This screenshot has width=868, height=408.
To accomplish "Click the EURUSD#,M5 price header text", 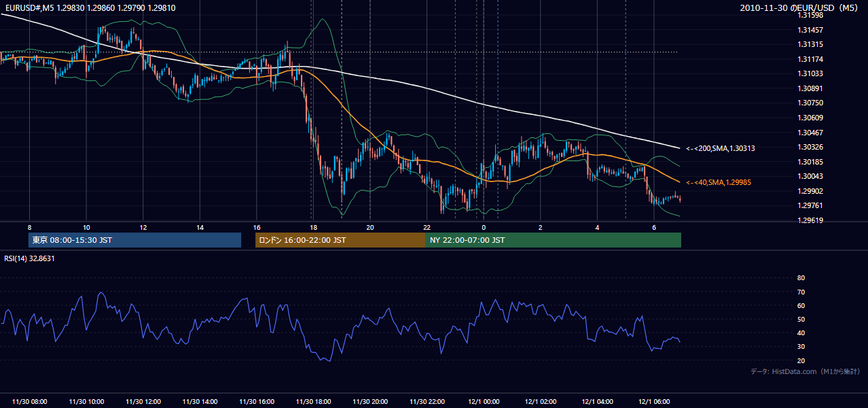I will pyautogui.click(x=90, y=7).
